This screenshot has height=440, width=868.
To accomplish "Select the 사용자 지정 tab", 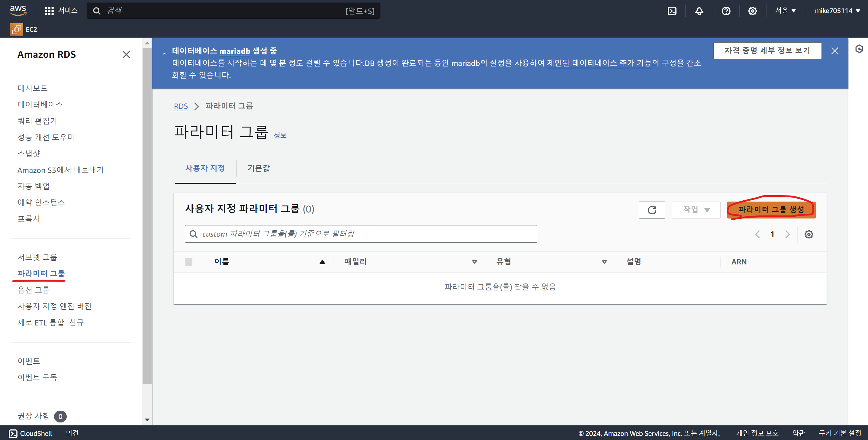I will click(x=205, y=168).
